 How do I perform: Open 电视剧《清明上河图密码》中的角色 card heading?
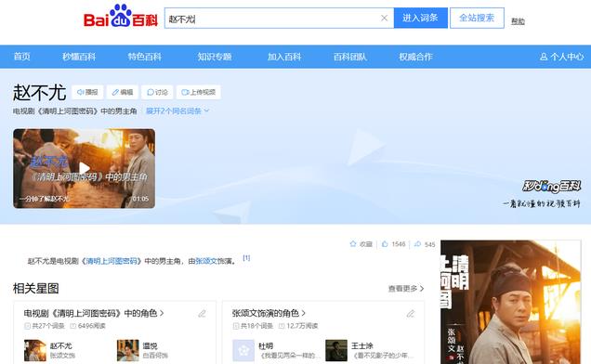(x=94, y=313)
